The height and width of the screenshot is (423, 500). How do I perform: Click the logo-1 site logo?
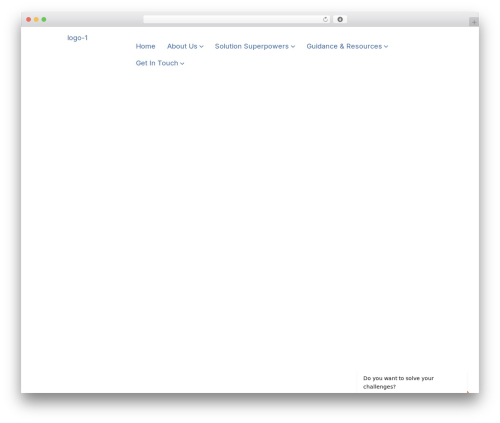[77, 38]
